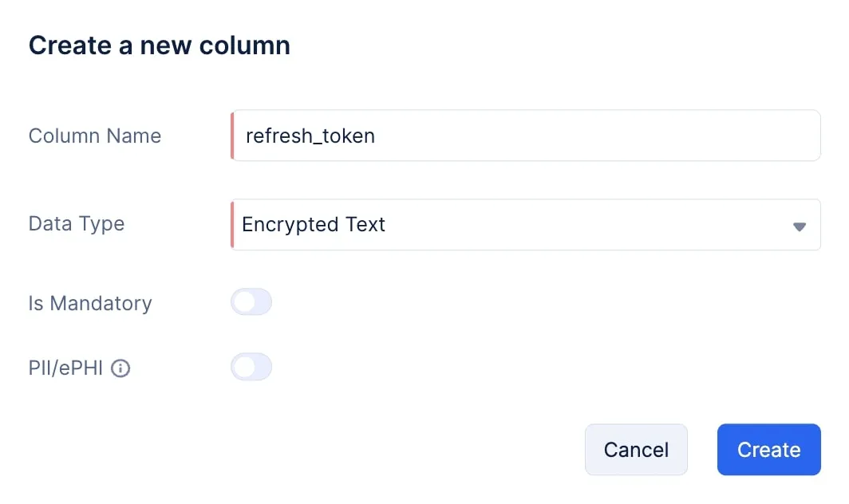The width and height of the screenshot is (849, 504).
Task: Click the Column Name label
Action: coord(95,136)
